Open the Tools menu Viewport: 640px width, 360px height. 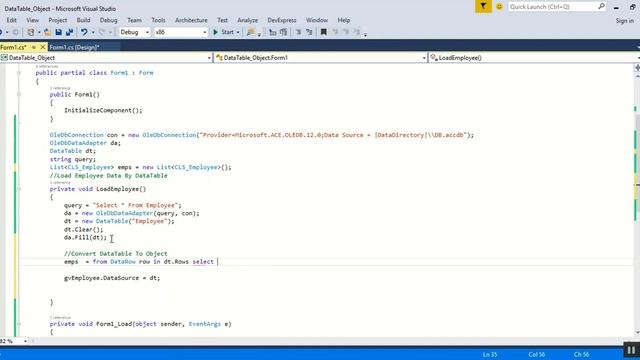coord(158,20)
